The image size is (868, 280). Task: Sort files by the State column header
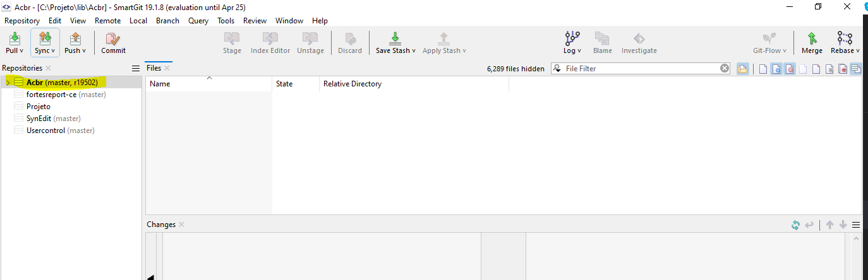point(296,84)
